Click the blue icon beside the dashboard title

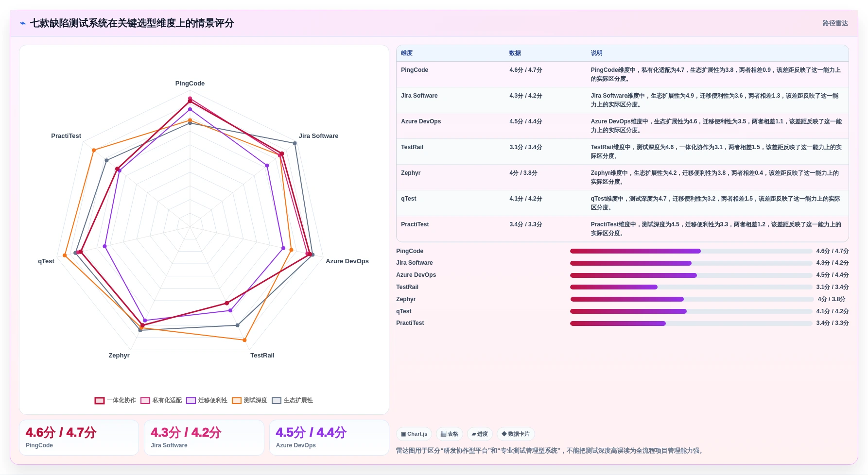point(23,23)
